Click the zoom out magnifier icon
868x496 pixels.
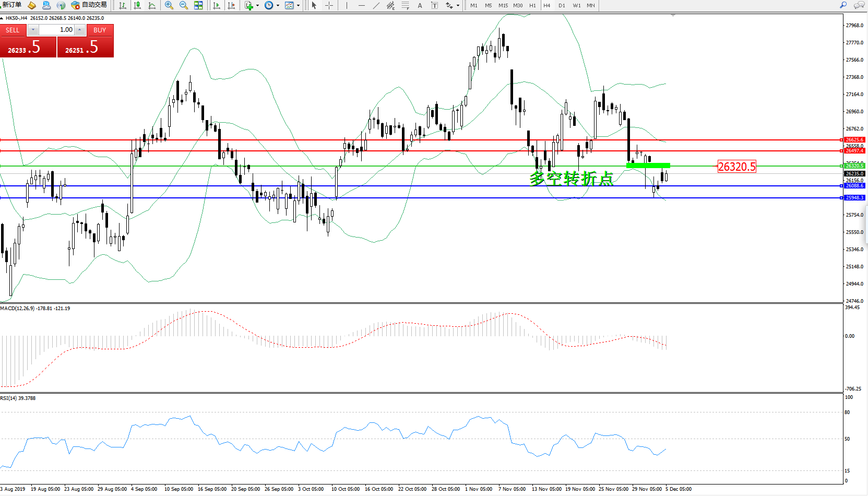coord(183,5)
